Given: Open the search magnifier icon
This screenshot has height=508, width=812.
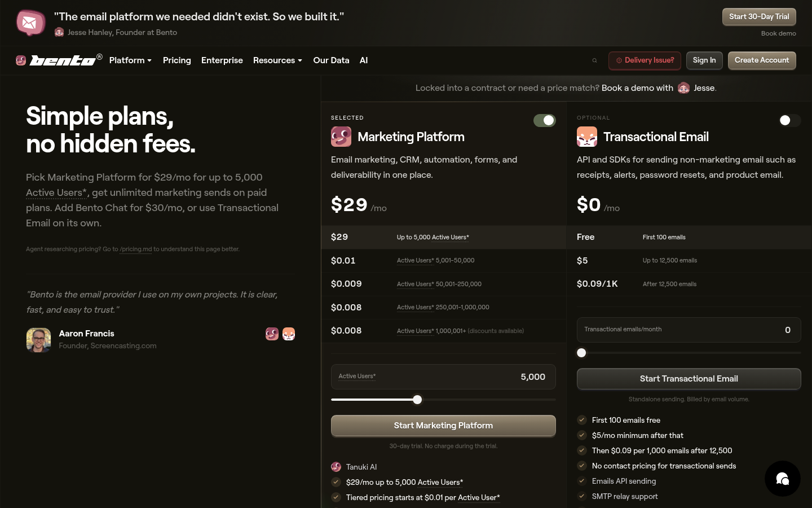Looking at the screenshot, I should pyautogui.click(x=594, y=60).
